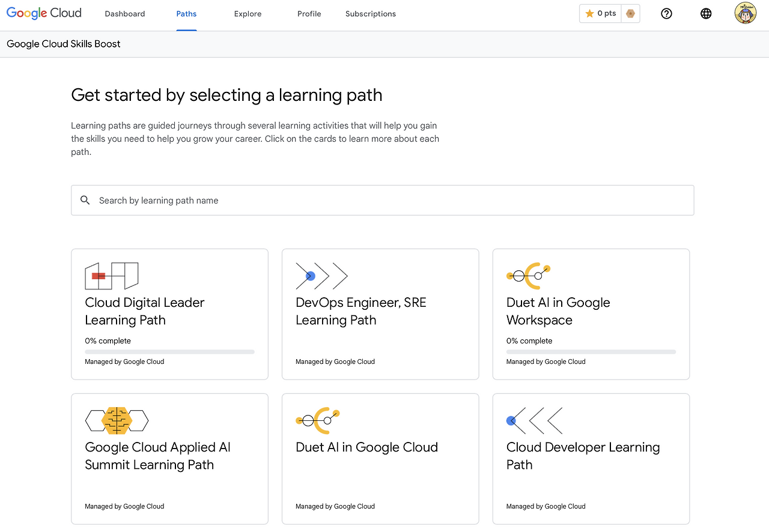Go to the Dashboard tab
The width and height of the screenshot is (769, 532).
125,14
